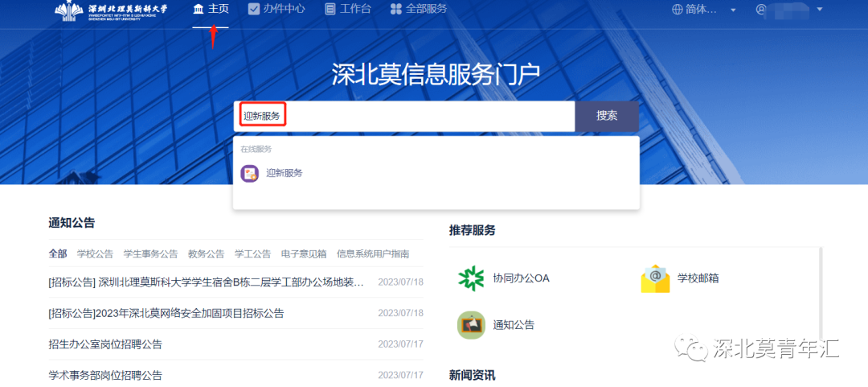Viewport: 868px width, 387px height.
Task: Click the 通知公告 icon under 推荐服务
Action: pos(471,325)
